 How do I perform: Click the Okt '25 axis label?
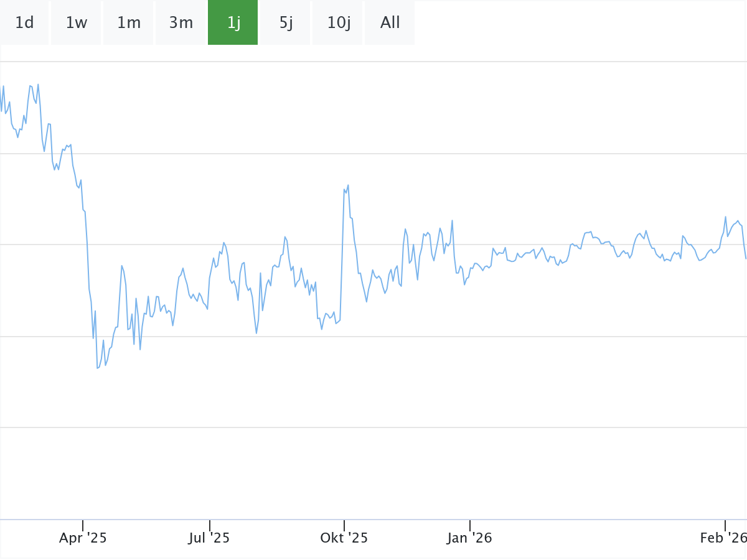344,538
